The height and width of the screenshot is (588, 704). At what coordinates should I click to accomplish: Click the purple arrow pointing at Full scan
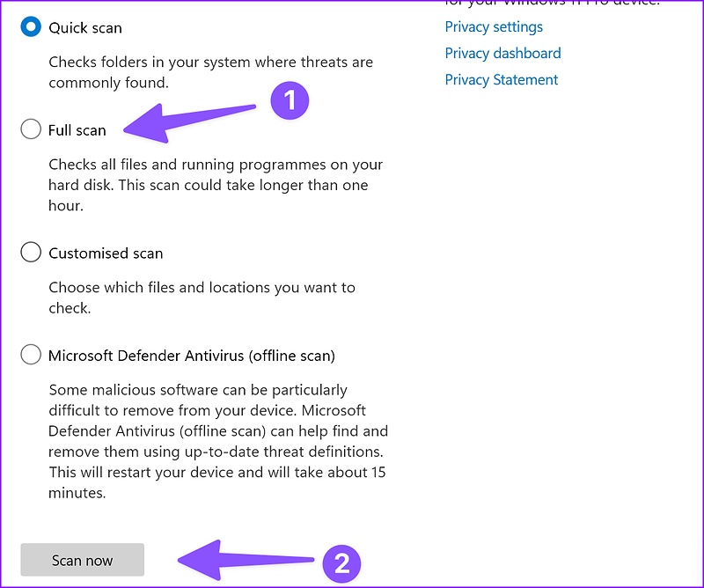tap(189, 122)
